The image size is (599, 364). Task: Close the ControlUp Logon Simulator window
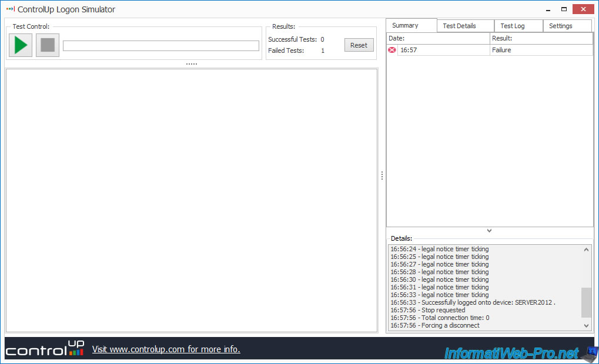583,9
